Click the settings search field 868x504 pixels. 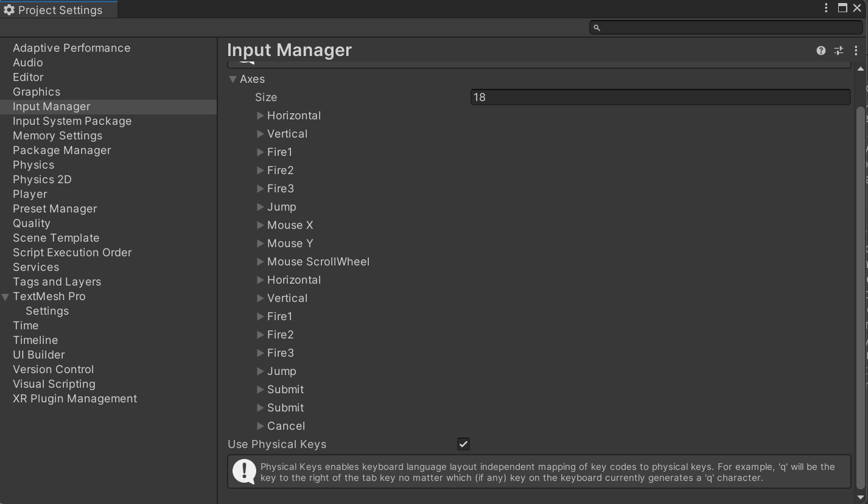click(726, 28)
